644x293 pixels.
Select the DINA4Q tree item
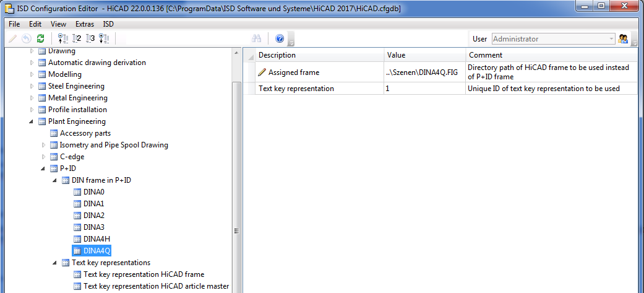pyautogui.click(x=97, y=251)
